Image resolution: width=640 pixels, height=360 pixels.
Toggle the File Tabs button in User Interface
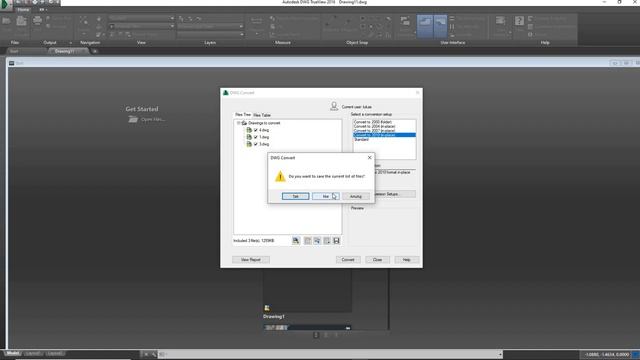[x=425, y=25]
